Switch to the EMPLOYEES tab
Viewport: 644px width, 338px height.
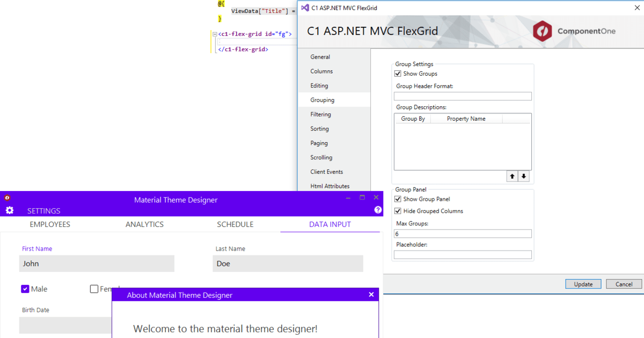pyautogui.click(x=49, y=224)
